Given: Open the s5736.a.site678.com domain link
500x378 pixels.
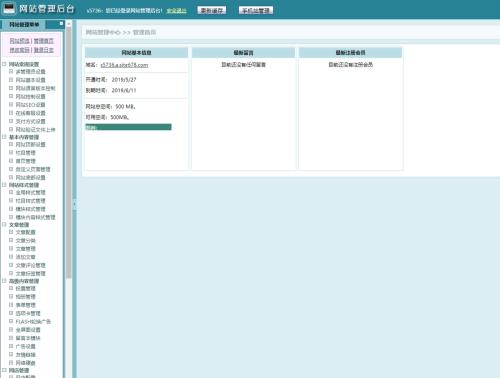Looking at the screenshot, I should [x=124, y=65].
